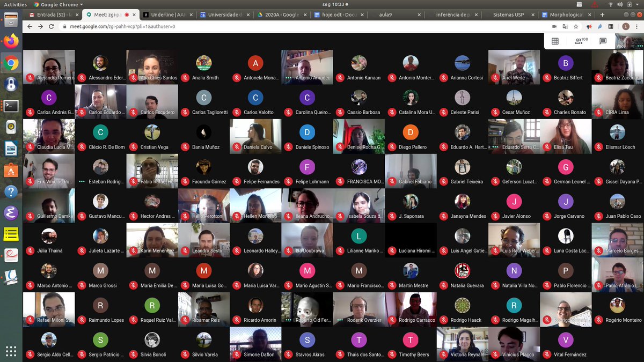Open the Terminal from the dock

pos(11,106)
